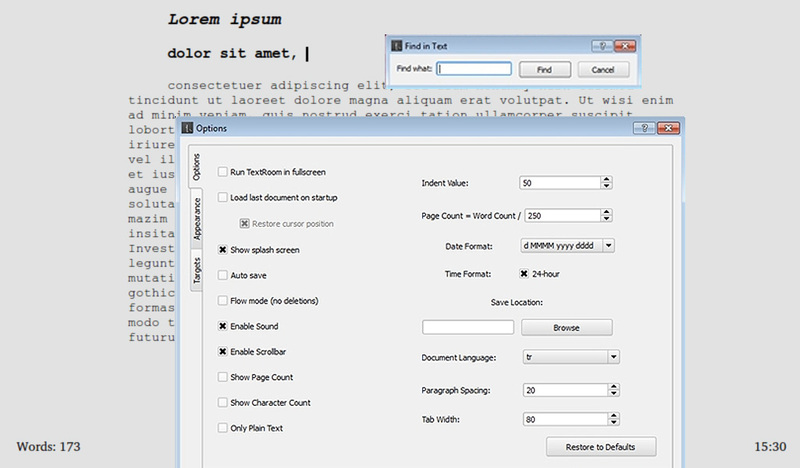
Task: Decrease the Page Count divisor value
Action: (606, 219)
